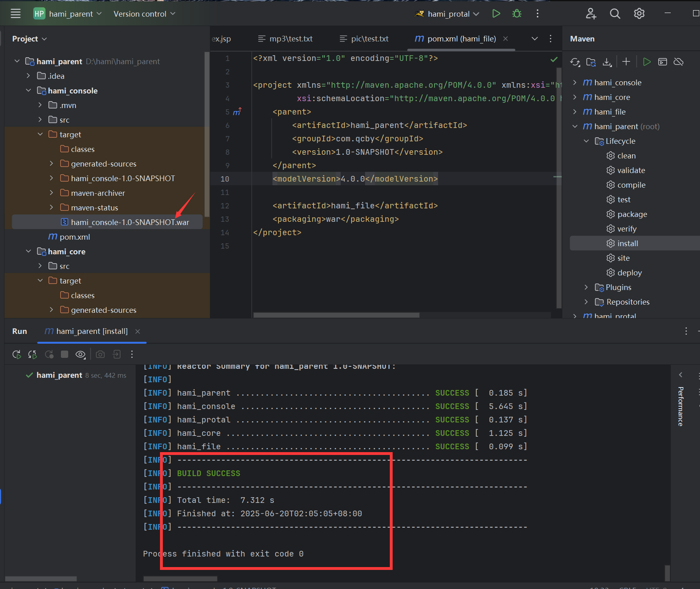700x589 pixels.
Task: Open Project view selector dropdown
Action: coord(30,39)
